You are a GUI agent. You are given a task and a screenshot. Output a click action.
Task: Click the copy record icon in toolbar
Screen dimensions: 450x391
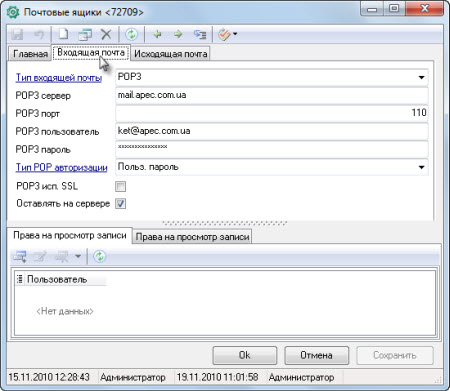[85, 34]
